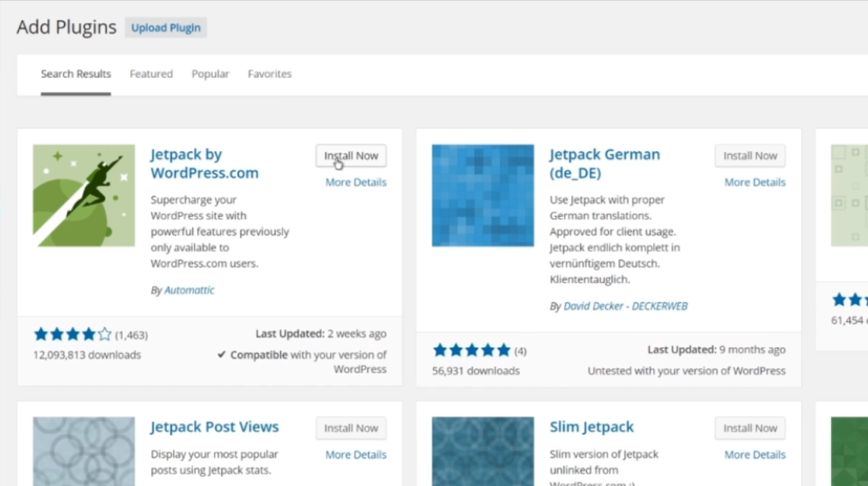Visit the Automattic author link
This screenshot has width=868, height=486.
[190, 290]
